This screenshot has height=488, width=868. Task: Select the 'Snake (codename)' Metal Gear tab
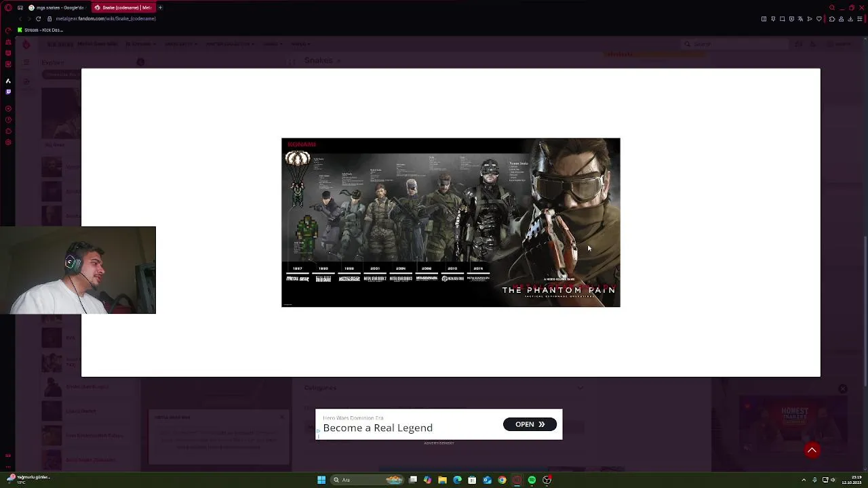point(123,7)
